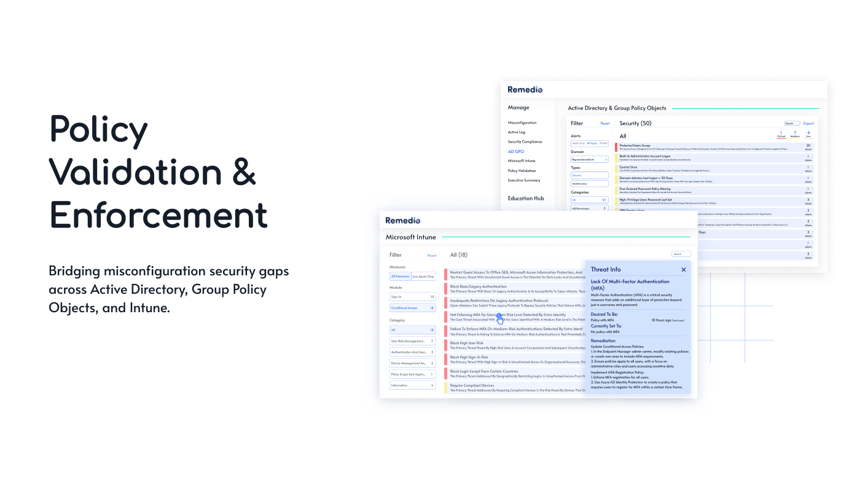This screenshot has height=480, width=868.
Task: Click the Export link on the AD GPO page
Action: point(808,123)
